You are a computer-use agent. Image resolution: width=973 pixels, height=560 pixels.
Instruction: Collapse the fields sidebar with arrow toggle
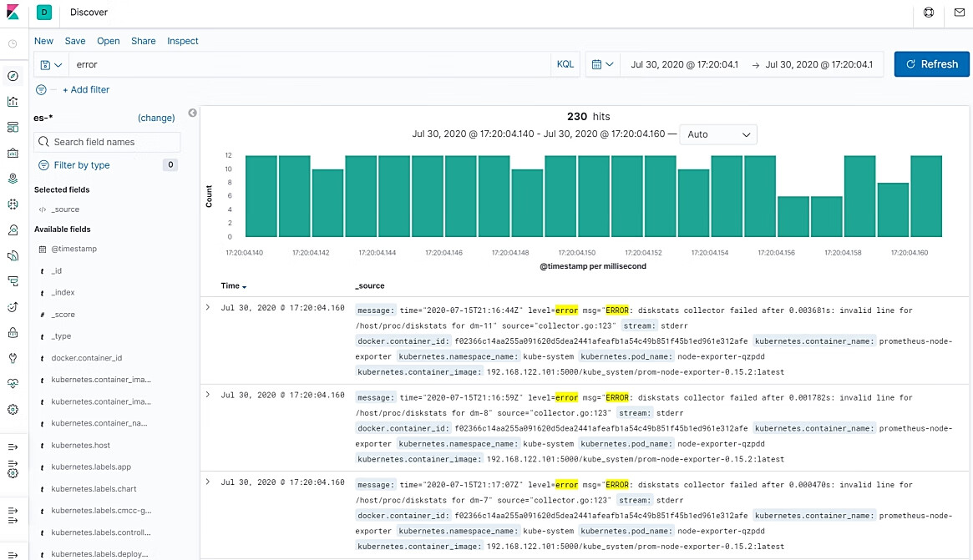click(192, 113)
